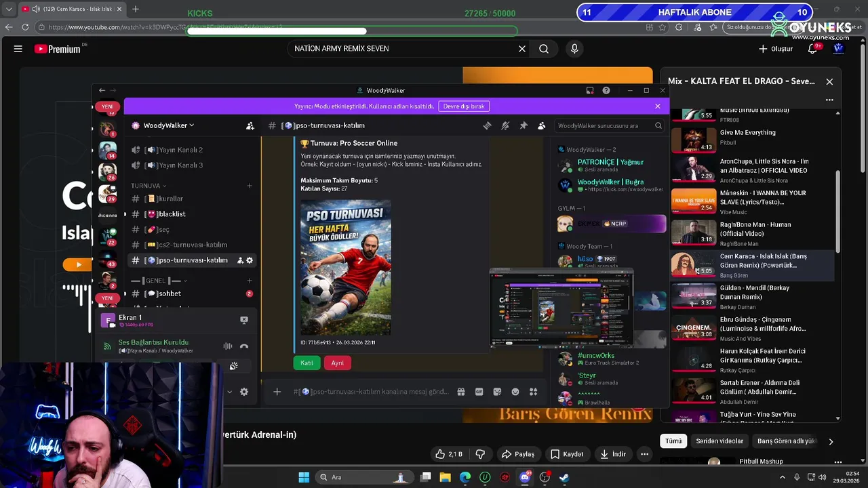This screenshot has height=488, width=868.
Task: Select the Tümü filter chip
Action: coord(673,441)
